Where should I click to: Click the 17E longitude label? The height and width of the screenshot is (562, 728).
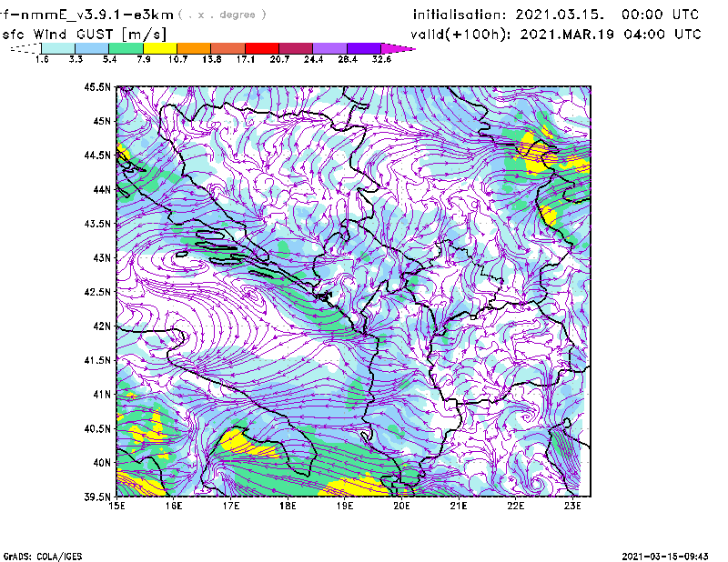click(x=231, y=506)
